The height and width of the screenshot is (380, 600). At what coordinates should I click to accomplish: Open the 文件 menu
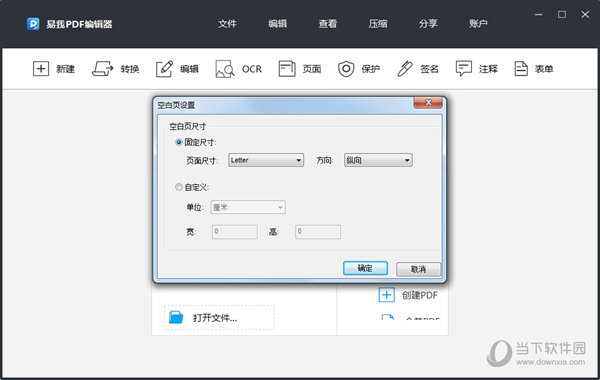[227, 24]
